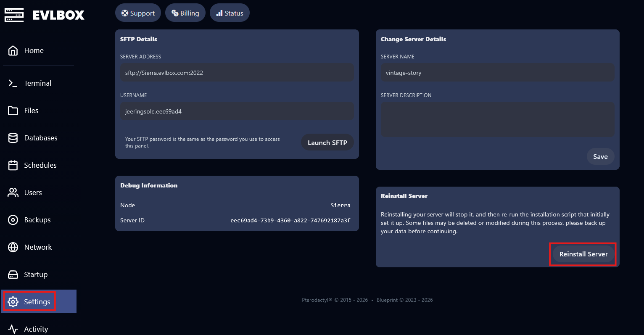Click the Users people icon
The height and width of the screenshot is (335, 644).
(x=13, y=193)
